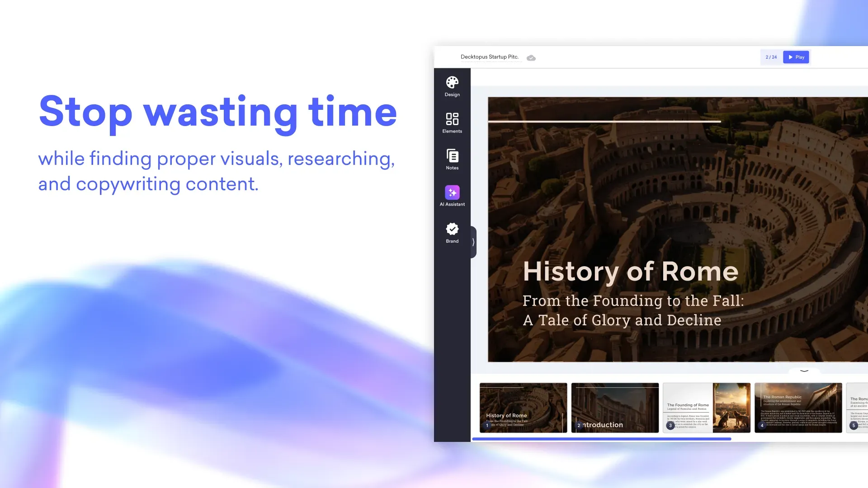
Task: Launch the AI Assistant
Action: click(x=452, y=196)
